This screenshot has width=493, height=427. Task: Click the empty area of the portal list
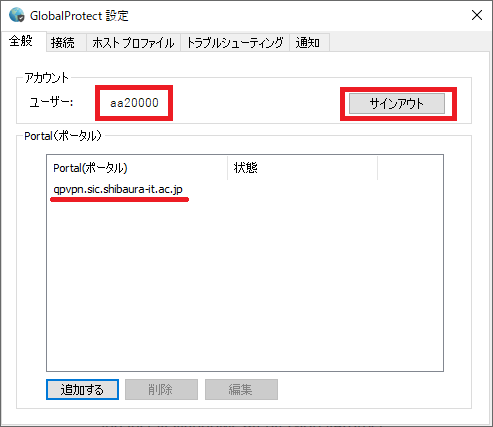[x=245, y=283]
